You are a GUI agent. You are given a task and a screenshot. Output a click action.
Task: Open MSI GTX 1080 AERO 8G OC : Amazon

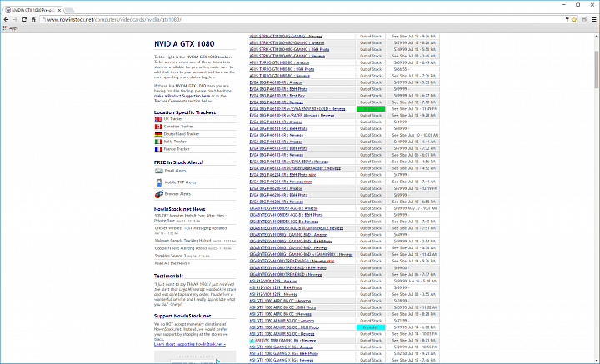[x=280, y=302]
